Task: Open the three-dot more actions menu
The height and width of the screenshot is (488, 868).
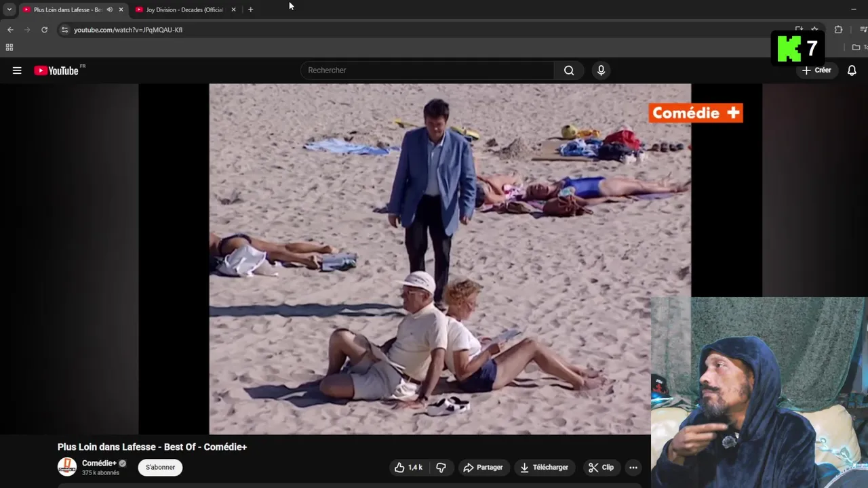Action: coord(633,468)
